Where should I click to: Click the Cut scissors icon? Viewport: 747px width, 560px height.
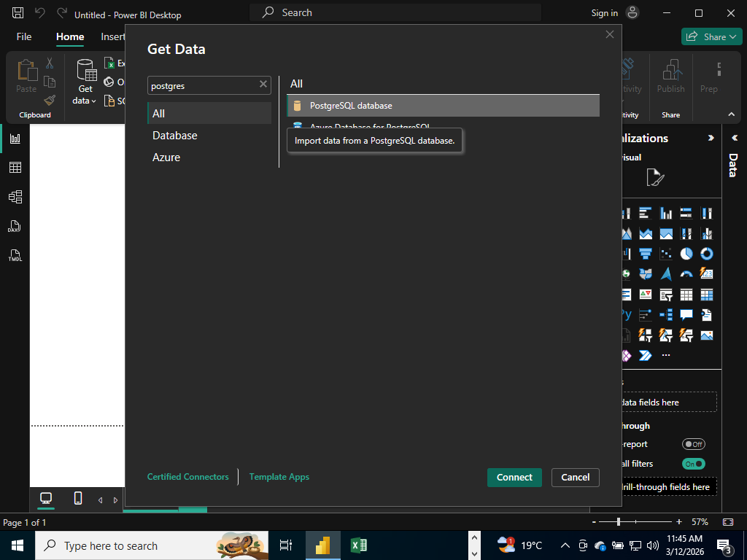(x=50, y=63)
